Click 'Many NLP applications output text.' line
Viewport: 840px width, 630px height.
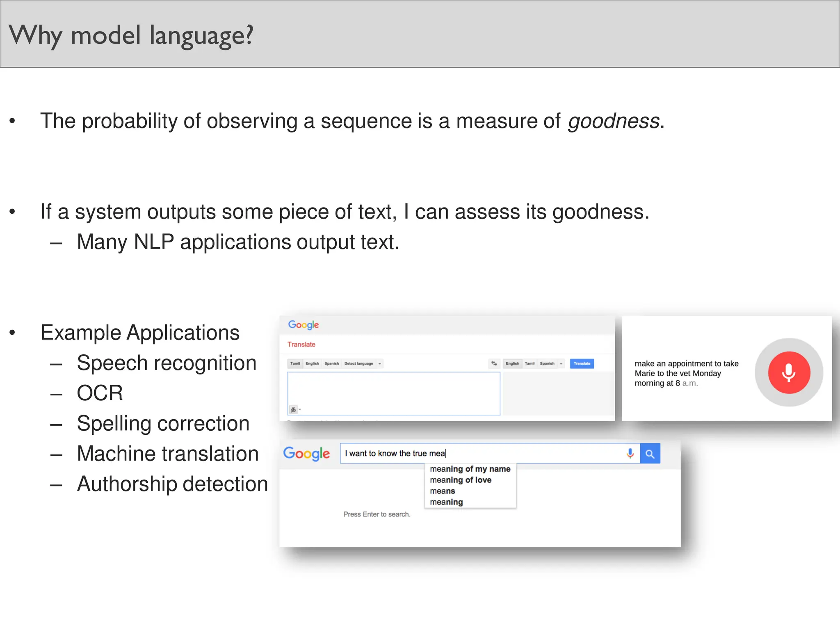[238, 242]
